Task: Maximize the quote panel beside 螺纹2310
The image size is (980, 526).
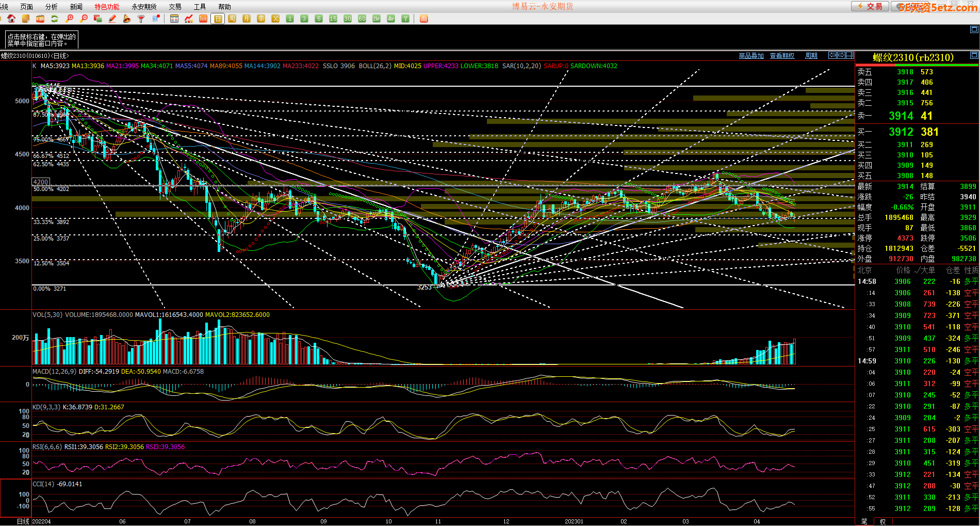Action: (974, 55)
